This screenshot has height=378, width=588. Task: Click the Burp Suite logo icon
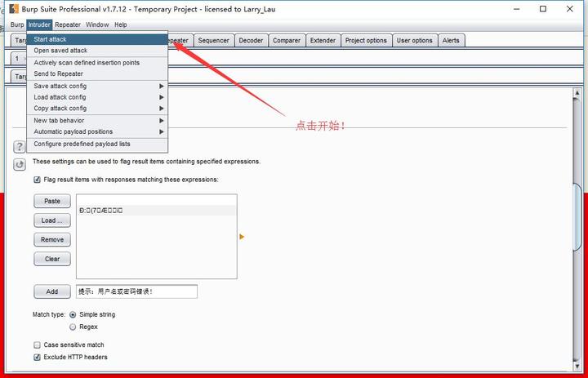[x=14, y=9]
